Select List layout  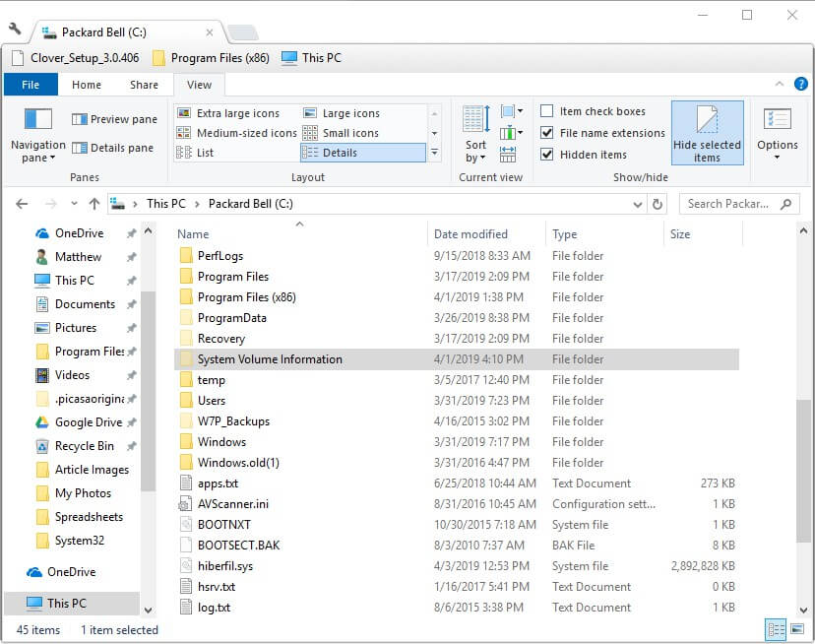[195, 153]
